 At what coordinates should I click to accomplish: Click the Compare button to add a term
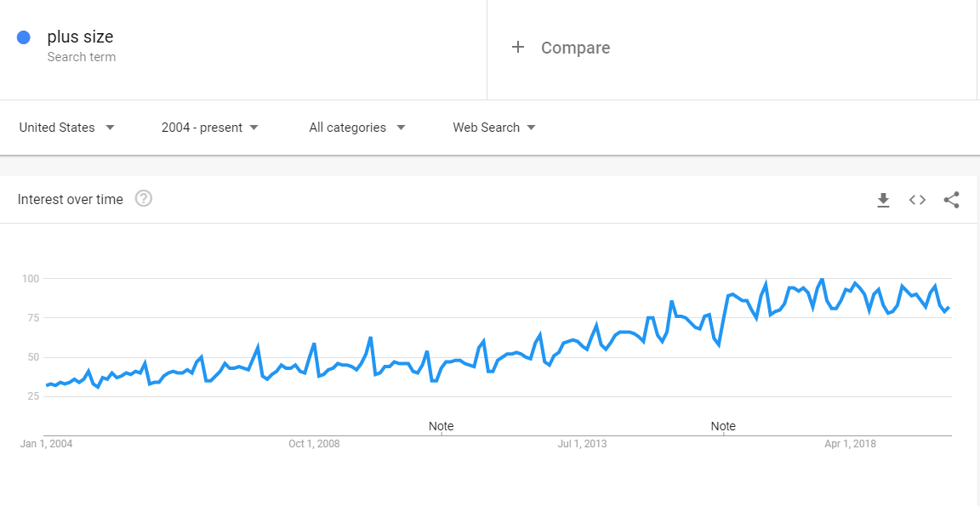pos(561,48)
